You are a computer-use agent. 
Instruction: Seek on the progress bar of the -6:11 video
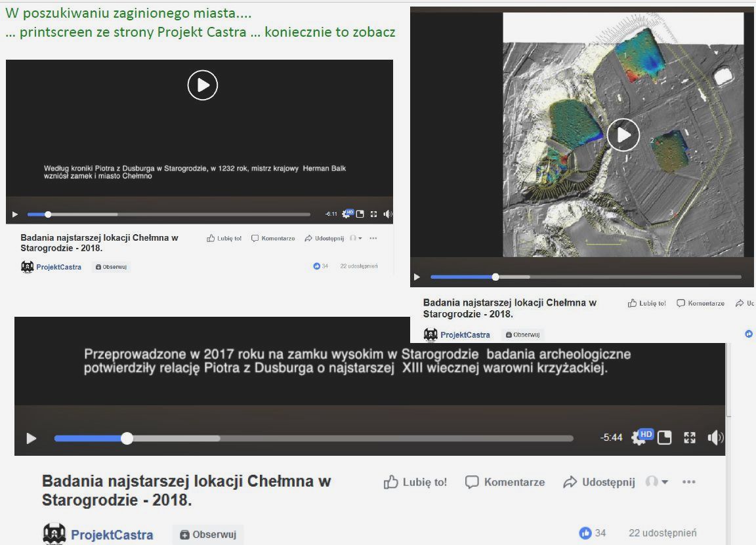(x=169, y=214)
